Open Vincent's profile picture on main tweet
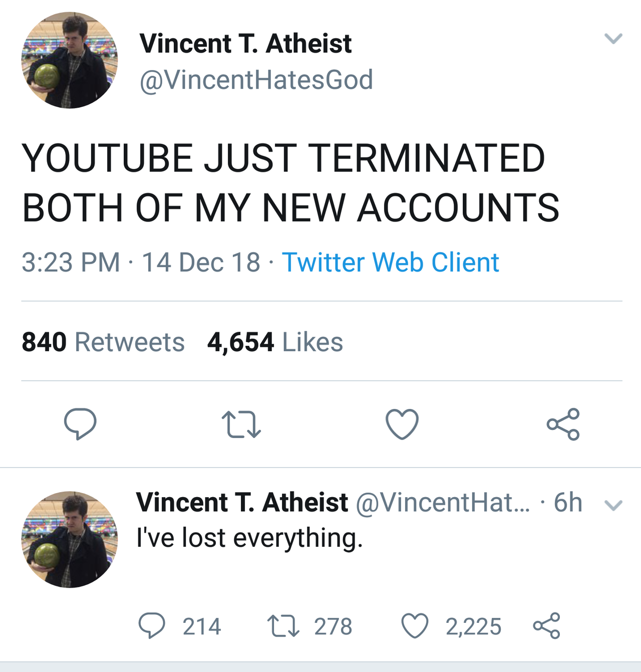Viewport: 641px width, 672px height. tap(70, 60)
